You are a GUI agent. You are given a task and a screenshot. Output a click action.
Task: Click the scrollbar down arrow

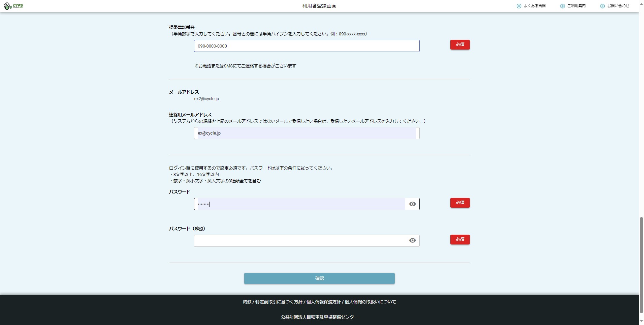[x=641, y=321]
